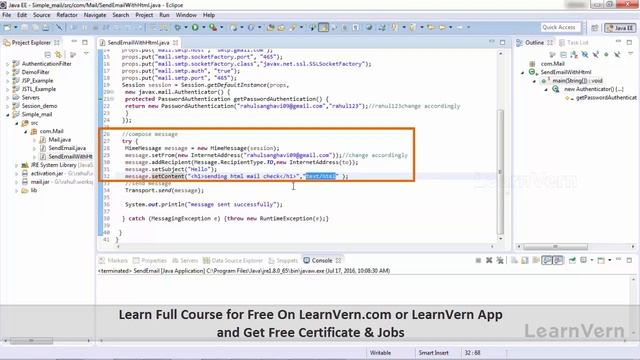Switch to the Task List tab
This screenshot has width=640, height=360.
point(574,42)
